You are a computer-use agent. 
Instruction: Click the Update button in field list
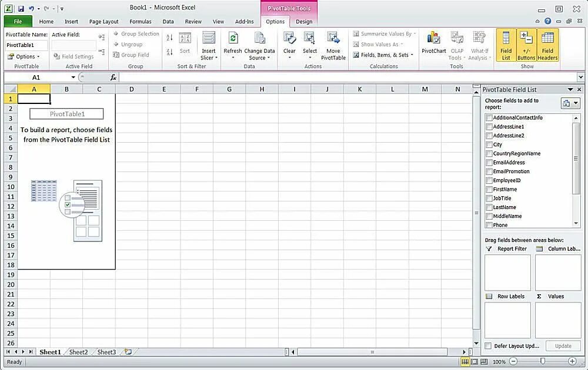[563, 346]
